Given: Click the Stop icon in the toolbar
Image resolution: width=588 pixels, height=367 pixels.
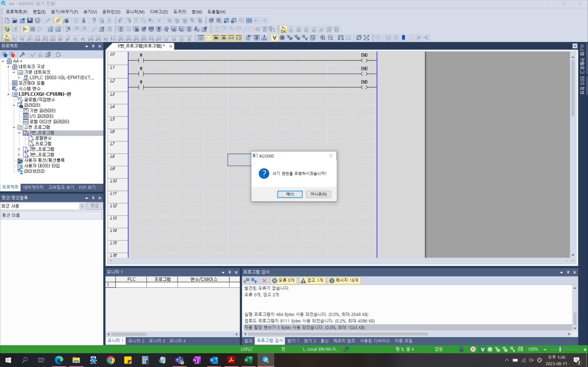Looking at the screenshot, I should (33, 29).
